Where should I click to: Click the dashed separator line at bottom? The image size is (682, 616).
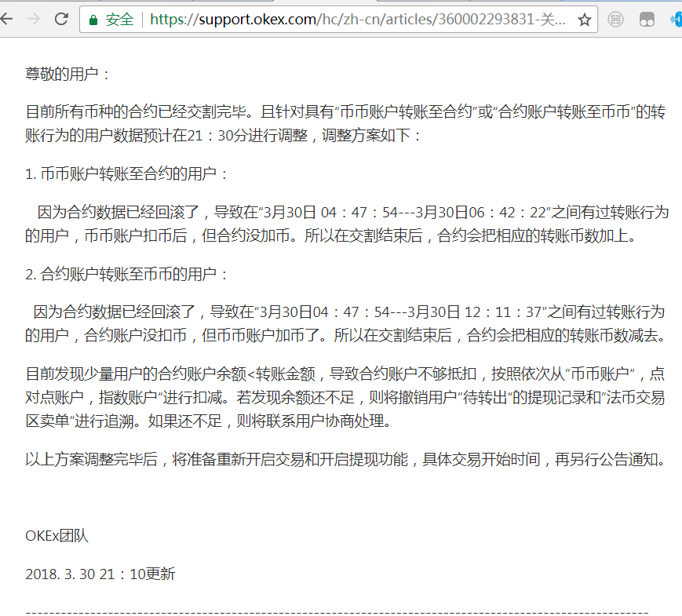click(x=337, y=611)
